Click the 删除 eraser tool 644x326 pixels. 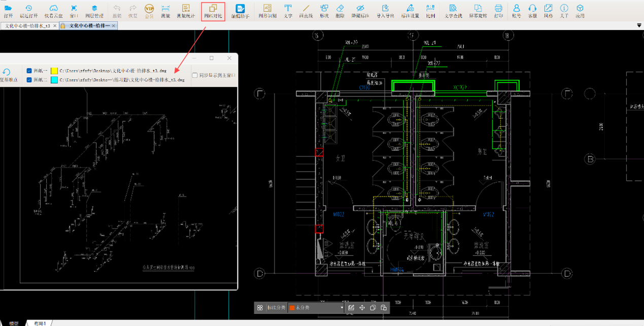[x=340, y=11]
